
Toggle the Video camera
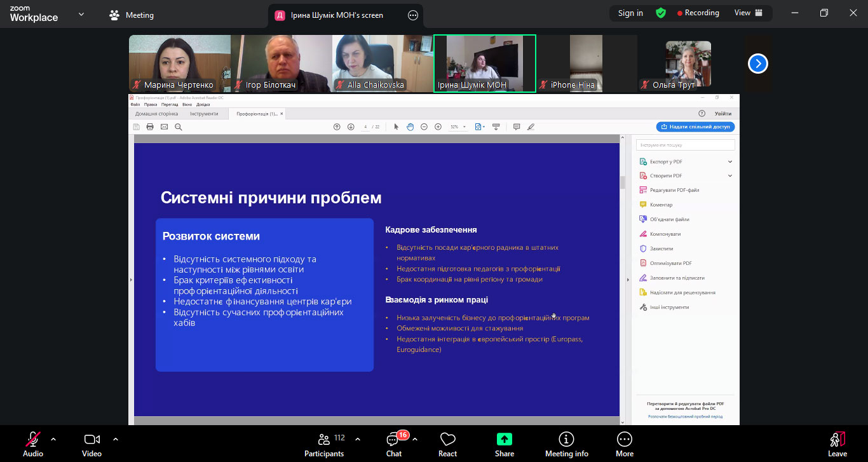pyautogui.click(x=92, y=439)
